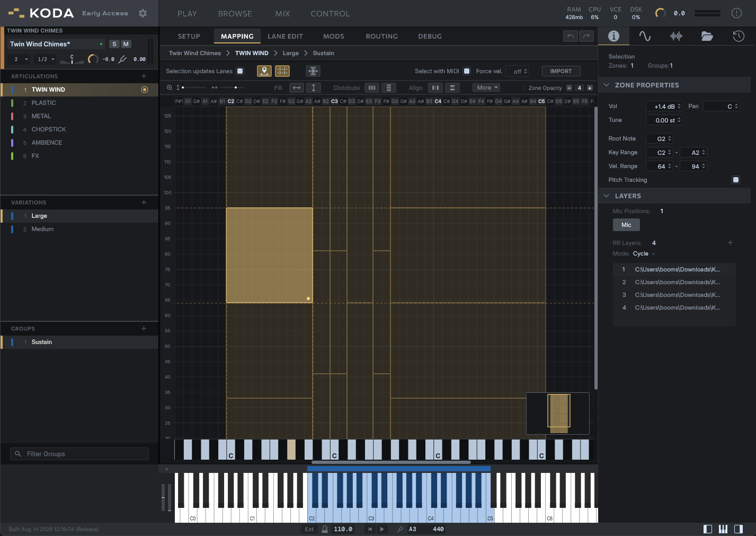Screen dimensions: 756x536
Task: Toggle TWIN WIND articulation radio indicator
Action: pos(145,90)
